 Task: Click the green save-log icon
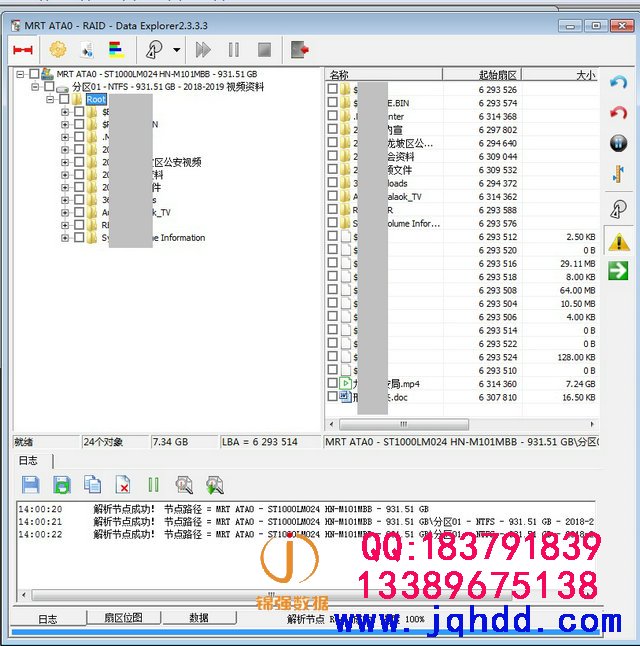62,484
